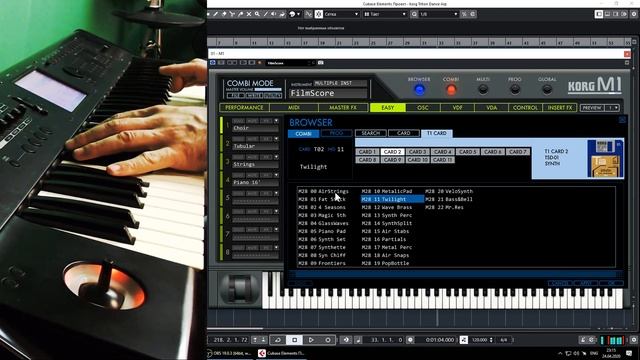Click the plugin window camera snapshot icon
Viewport: 640px width, 360px height.
(321, 63)
